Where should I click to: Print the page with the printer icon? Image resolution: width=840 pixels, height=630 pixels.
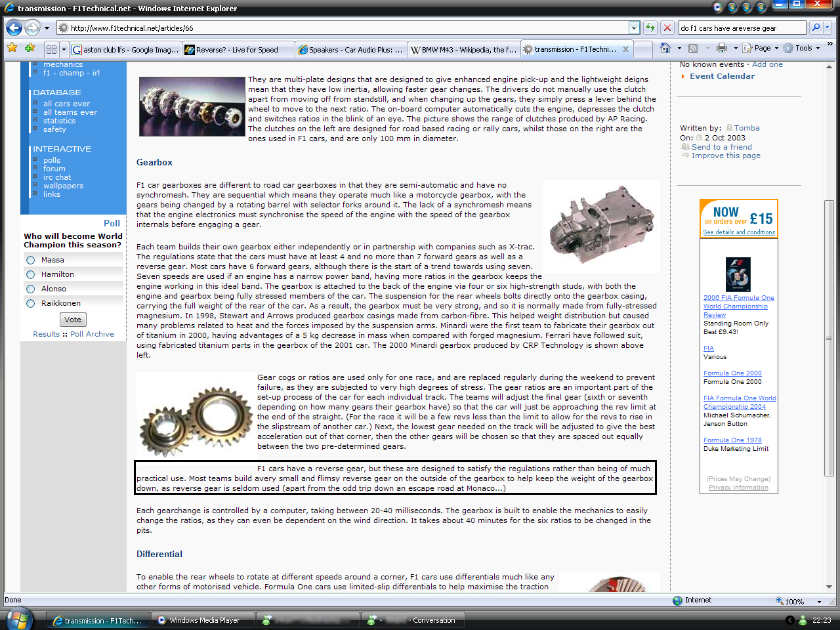tap(722, 48)
